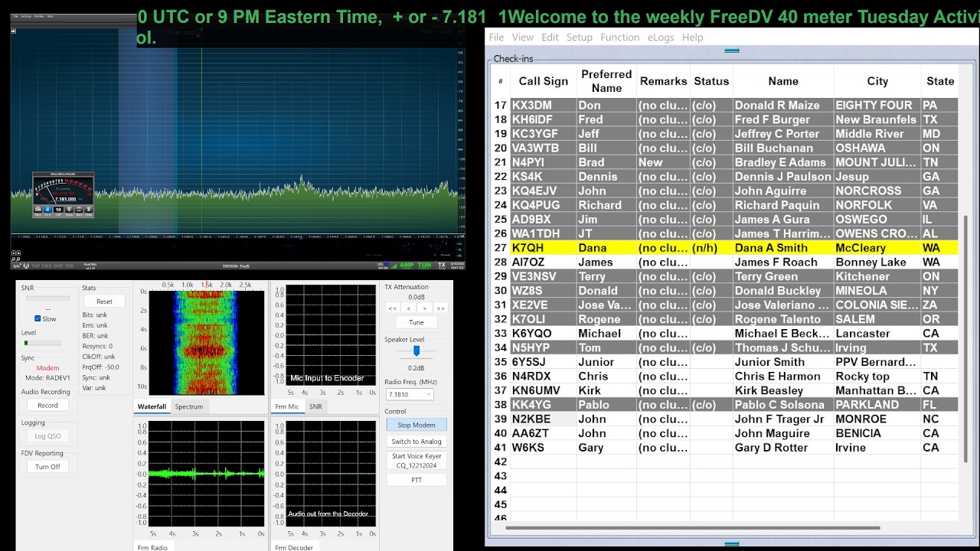This screenshot has height=551, width=980.
Task: Select the Frm Radio tab
Action: 153,546
